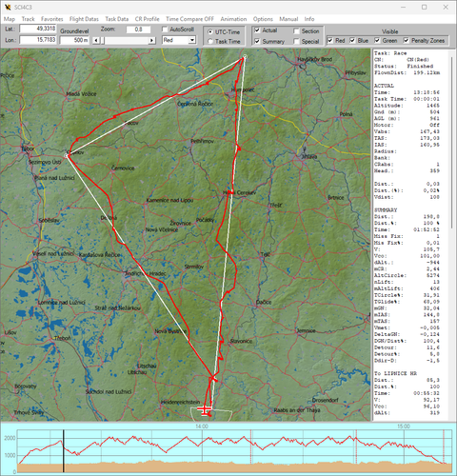Uncheck the Summary data checkbox

(x=257, y=41)
